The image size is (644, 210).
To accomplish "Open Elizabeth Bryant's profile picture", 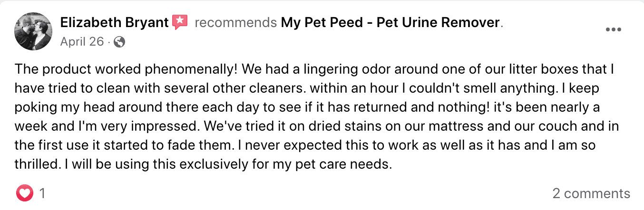I will point(33,32).
